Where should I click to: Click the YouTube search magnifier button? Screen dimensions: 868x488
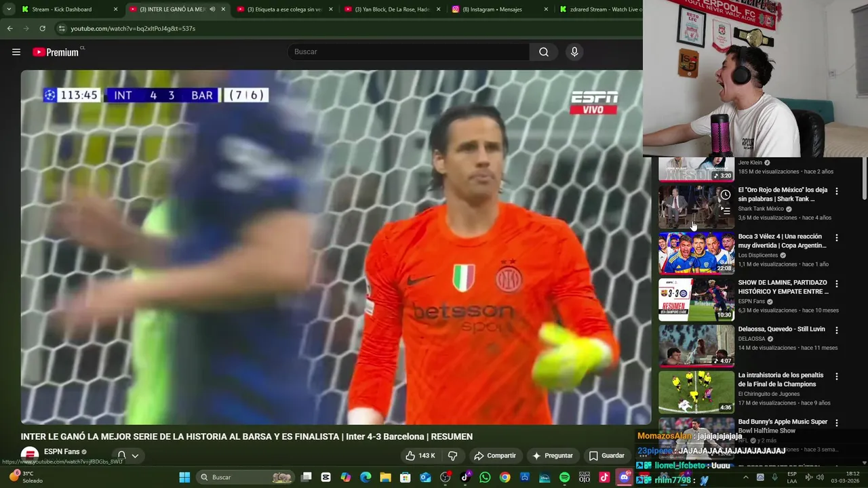point(544,52)
